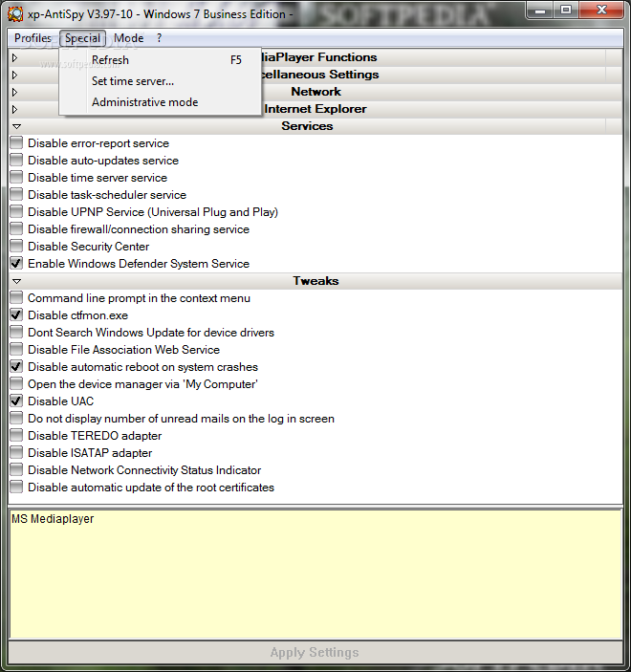
Task: Check Disable error-report service
Action: [16, 142]
